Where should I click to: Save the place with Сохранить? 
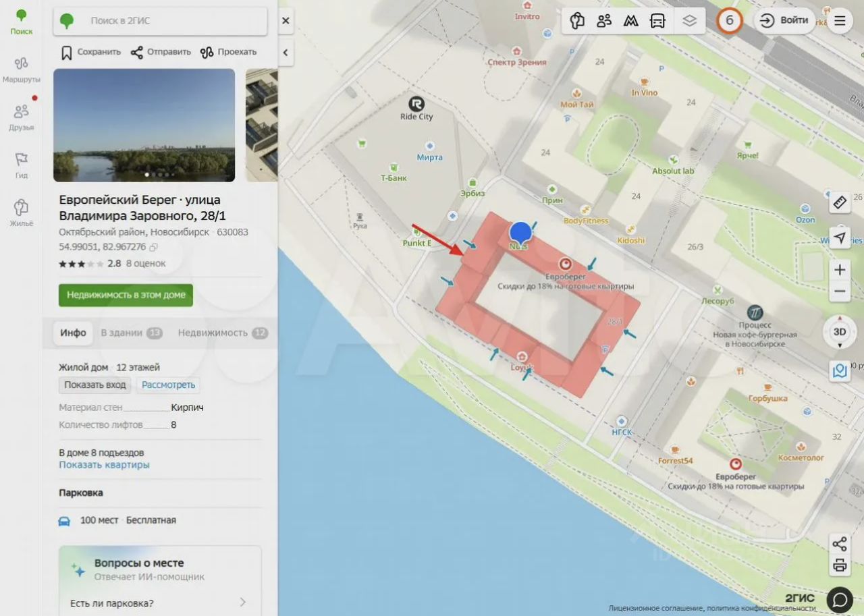[x=90, y=52]
